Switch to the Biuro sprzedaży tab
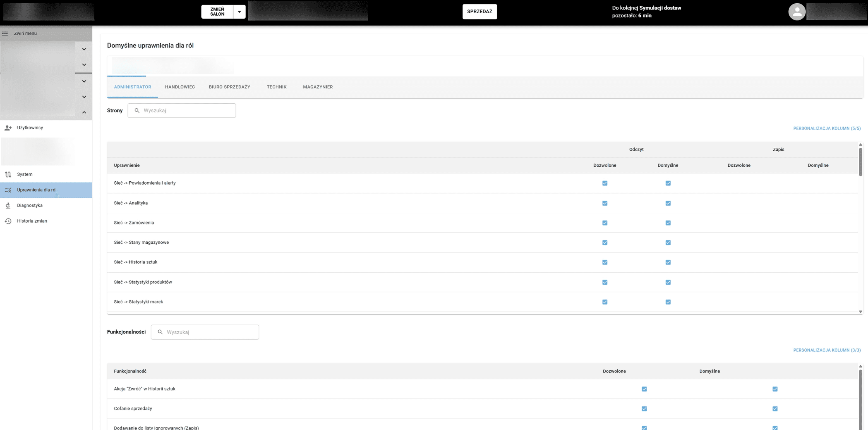Screen dimensions: 868x430 coord(230,87)
